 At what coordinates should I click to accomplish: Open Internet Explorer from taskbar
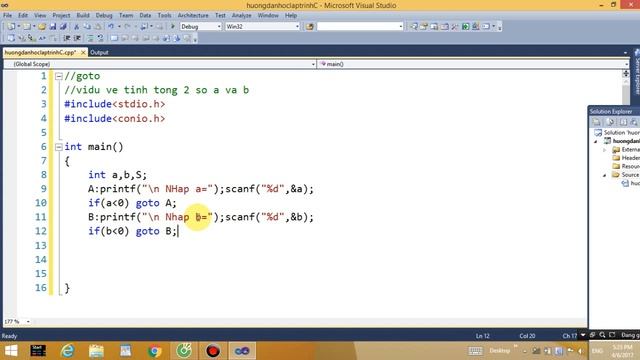(67, 351)
